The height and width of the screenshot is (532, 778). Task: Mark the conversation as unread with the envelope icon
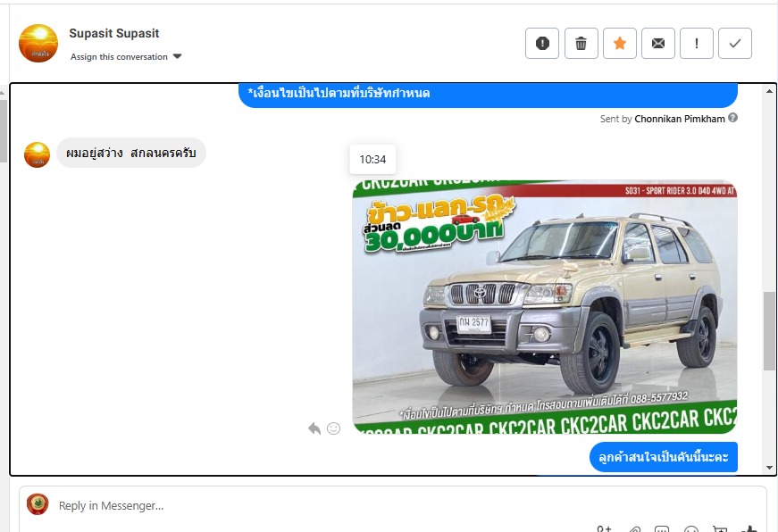[658, 44]
